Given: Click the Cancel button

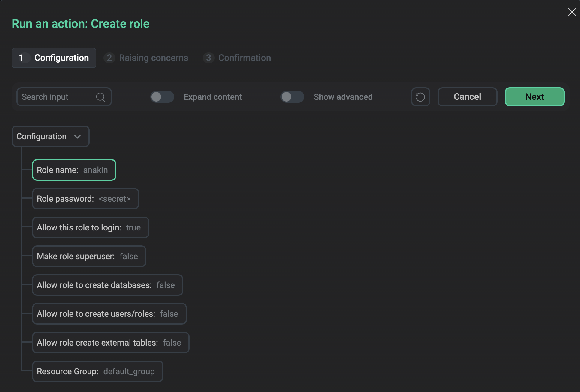Looking at the screenshot, I should tap(467, 97).
